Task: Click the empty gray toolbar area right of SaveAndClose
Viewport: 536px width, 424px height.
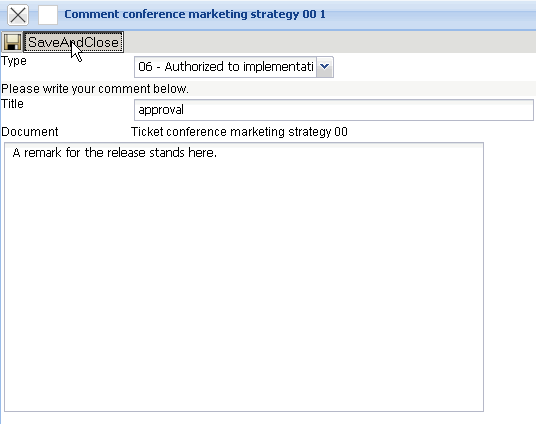Action: [x=330, y=42]
